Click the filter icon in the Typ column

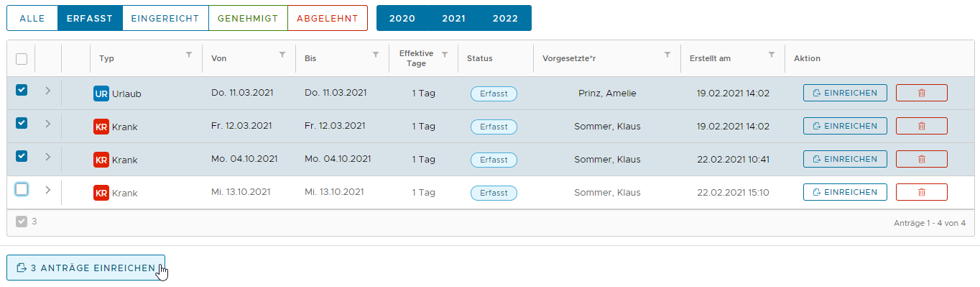[189, 55]
